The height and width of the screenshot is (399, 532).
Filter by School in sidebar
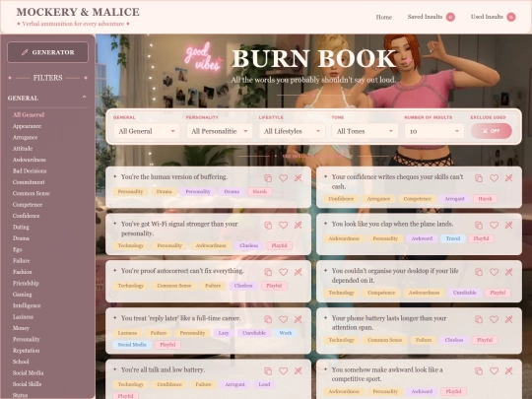pos(21,362)
